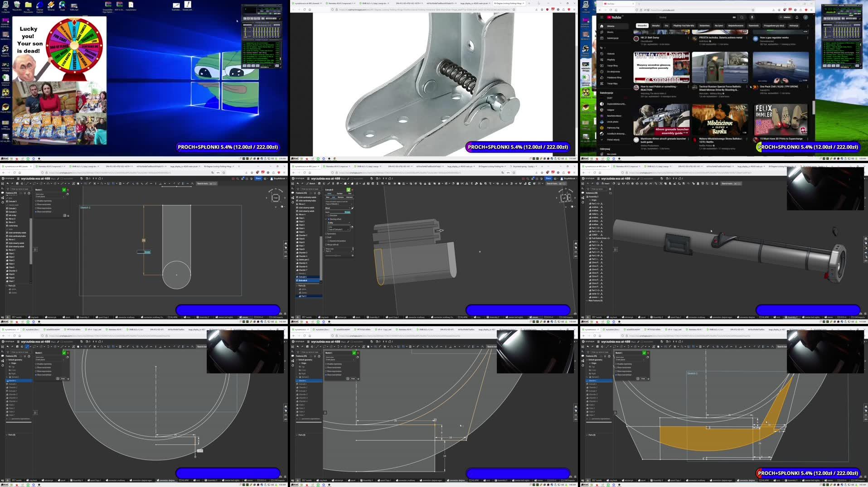Screen dimensions: 868x487
Task: Enable the Second end position checkbox
Action: pyautogui.click(x=329, y=241)
